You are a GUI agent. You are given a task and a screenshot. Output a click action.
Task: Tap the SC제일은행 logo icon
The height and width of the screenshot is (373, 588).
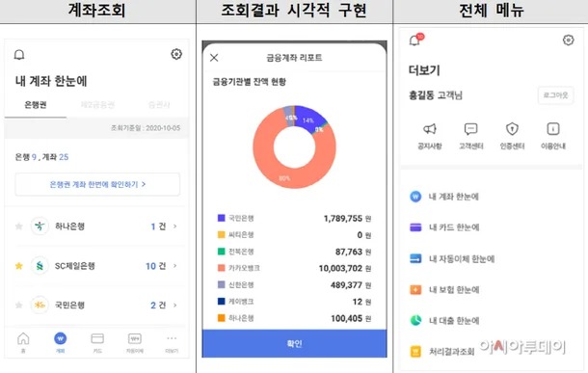pyautogui.click(x=40, y=266)
